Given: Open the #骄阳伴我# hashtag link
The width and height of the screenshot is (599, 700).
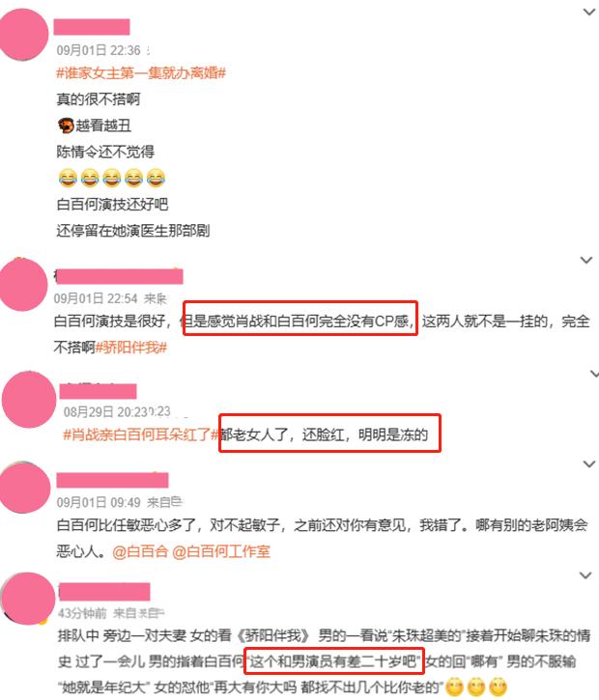Looking at the screenshot, I should click(130, 348).
